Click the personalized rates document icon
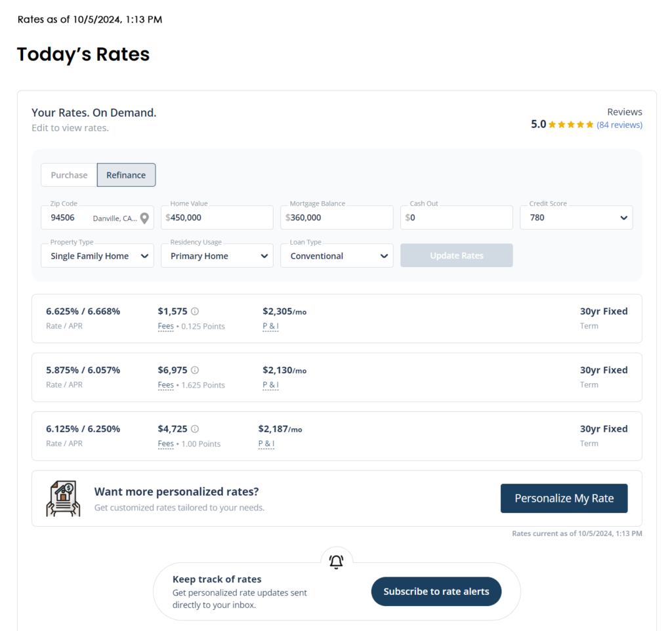 tap(64, 499)
